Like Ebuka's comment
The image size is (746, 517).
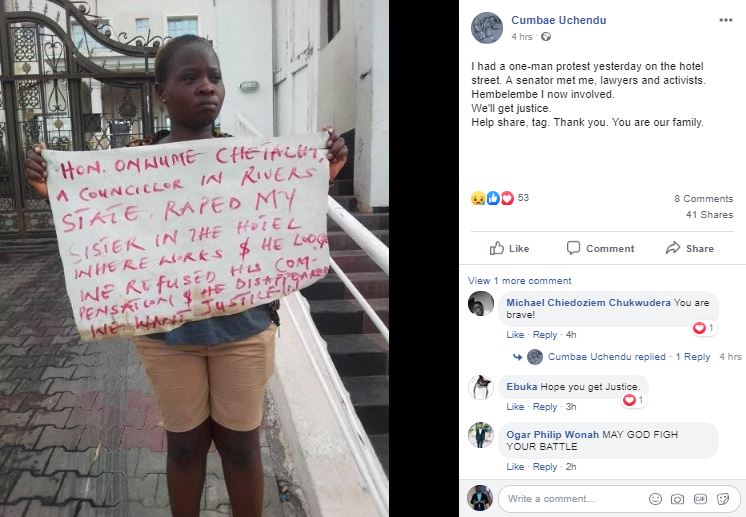[x=515, y=407]
